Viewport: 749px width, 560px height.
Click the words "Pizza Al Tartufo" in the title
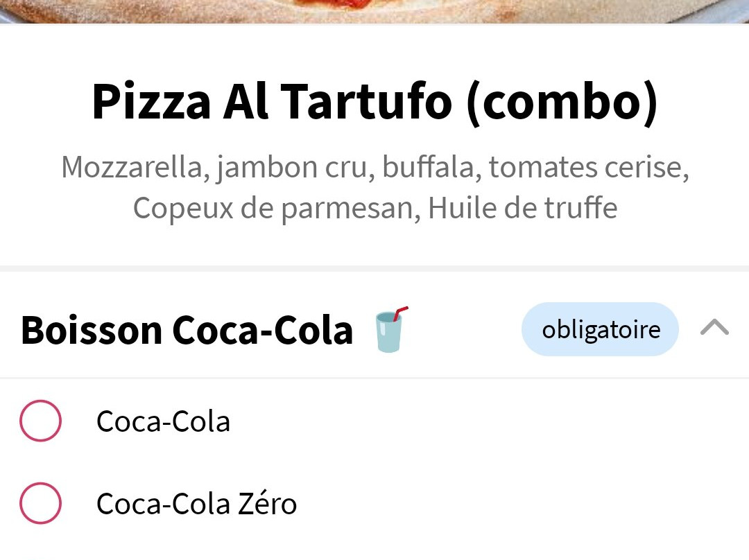point(272,101)
